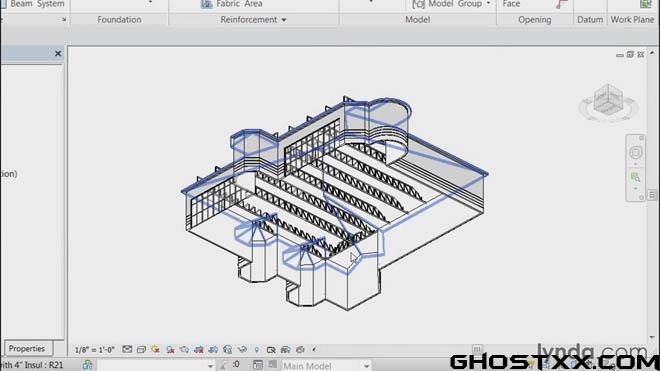The image size is (660, 371).
Task: Click the Opening panel title
Action: (535, 20)
